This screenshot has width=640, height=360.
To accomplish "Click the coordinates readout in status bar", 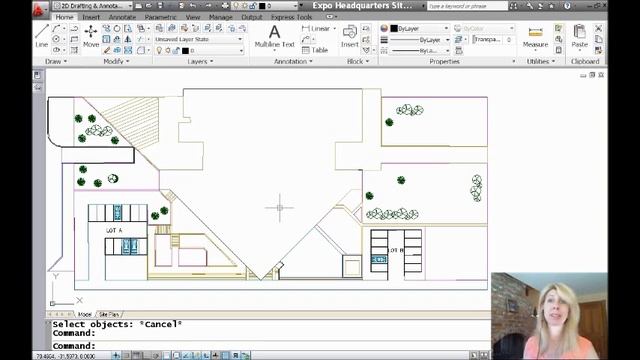I will (65, 356).
